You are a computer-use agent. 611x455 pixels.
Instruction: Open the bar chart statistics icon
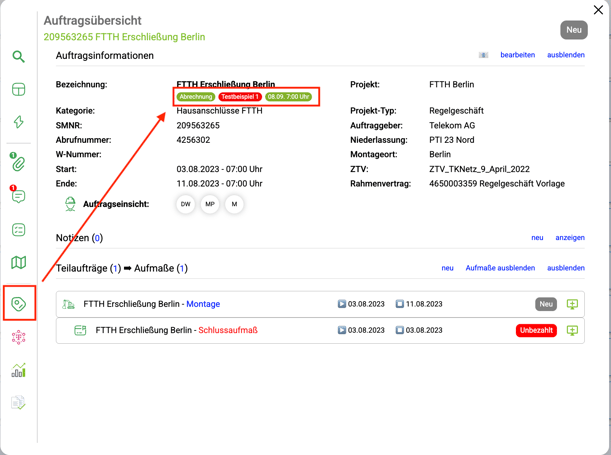tap(18, 371)
